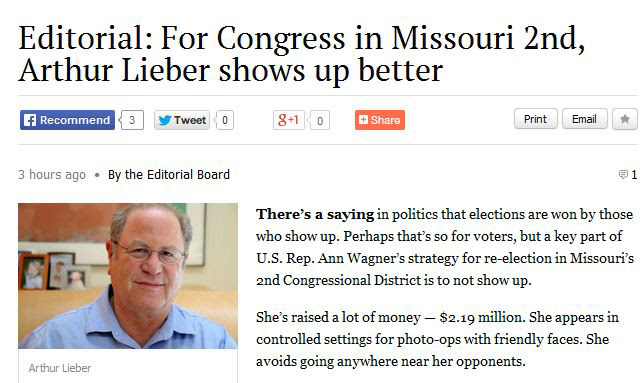Open the Editorial Board byline link

pos(169,174)
